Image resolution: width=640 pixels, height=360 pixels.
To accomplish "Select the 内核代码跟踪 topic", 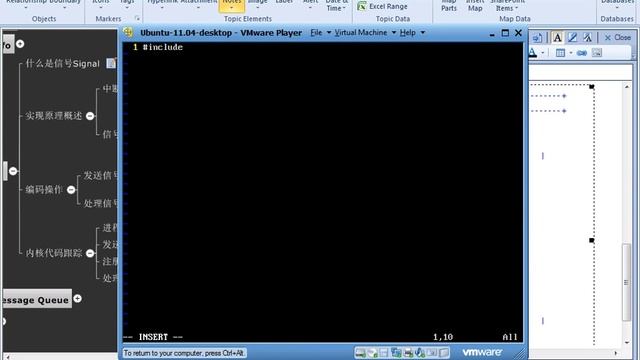I will pos(54,253).
